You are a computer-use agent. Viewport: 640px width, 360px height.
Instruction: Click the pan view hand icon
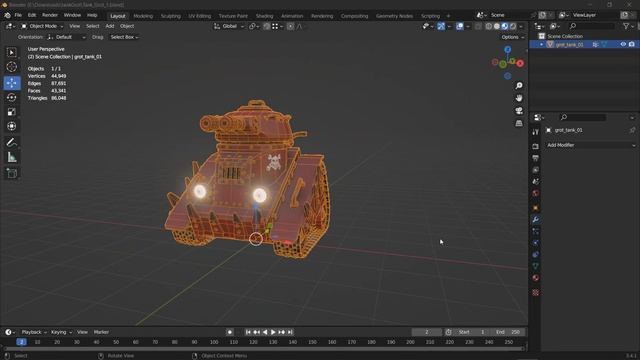(519, 98)
